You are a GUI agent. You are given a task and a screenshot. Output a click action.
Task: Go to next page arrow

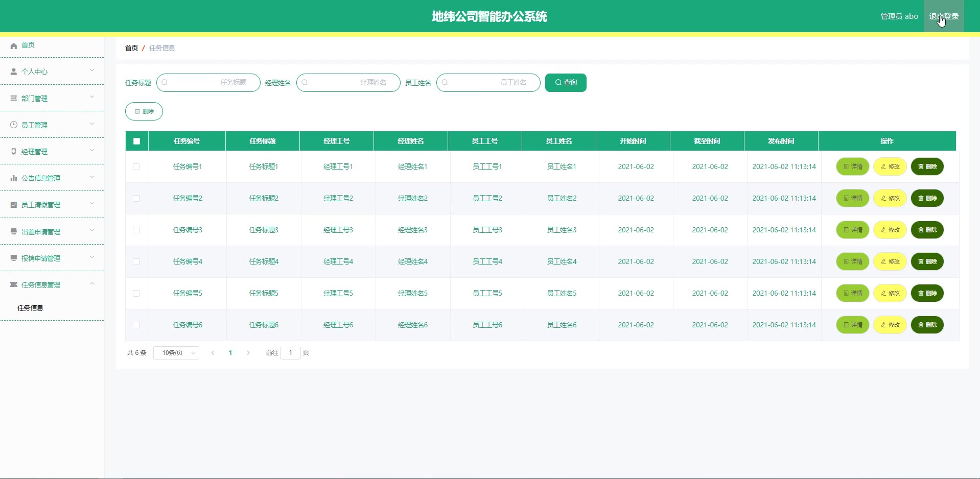[248, 353]
